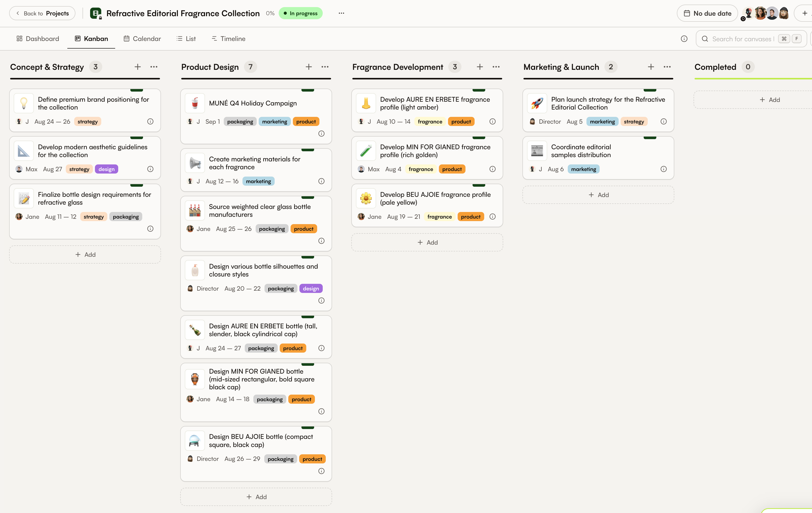This screenshot has height=513, width=812.
Task: Click the newspaper icon on Coordinate editorial samples card
Action: [537, 151]
